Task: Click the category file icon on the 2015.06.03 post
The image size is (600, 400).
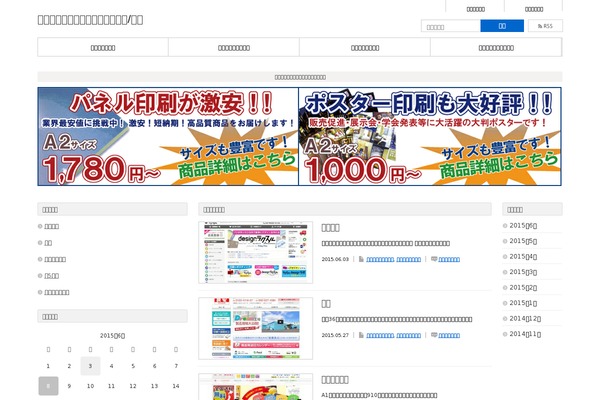Action: point(361,259)
